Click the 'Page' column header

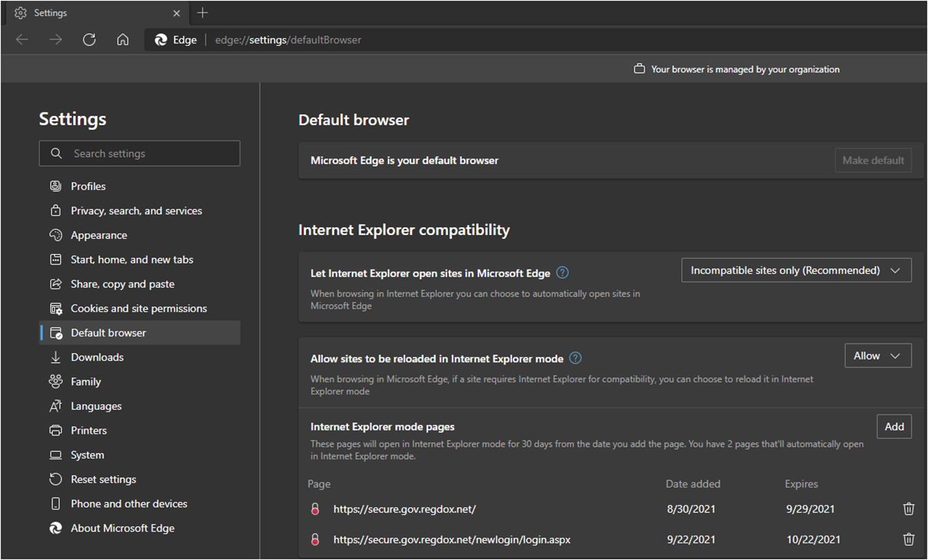click(319, 484)
